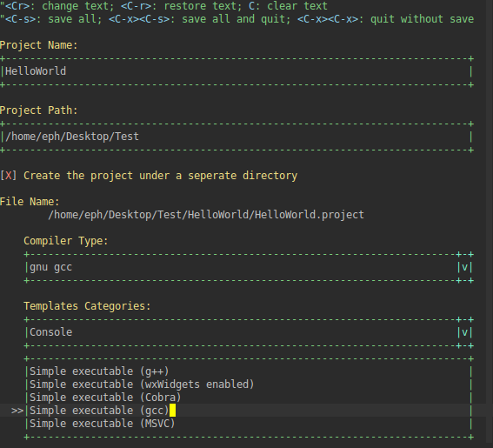
Task: Click 'Create the project under a seperate directory' text
Action: click(x=160, y=176)
